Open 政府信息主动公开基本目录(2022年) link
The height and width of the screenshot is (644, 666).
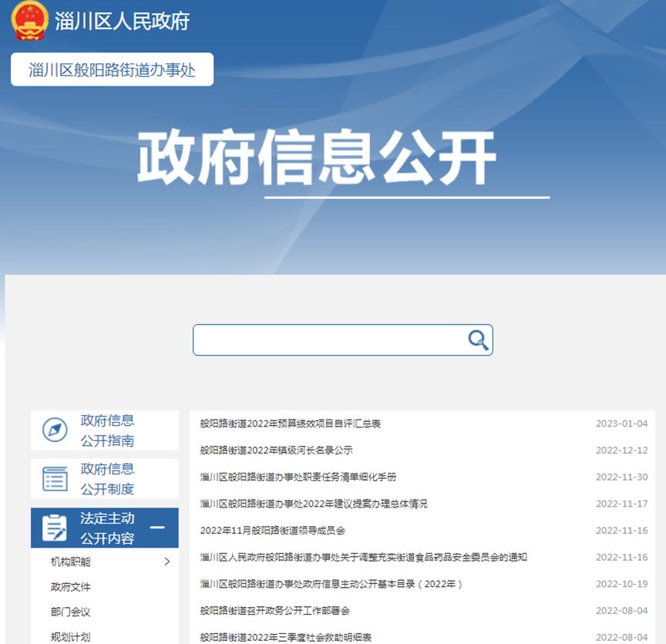[331, 584]
